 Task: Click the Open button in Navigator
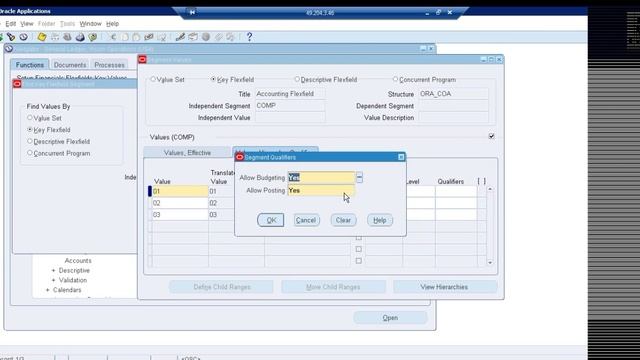[x=390, y=318]
